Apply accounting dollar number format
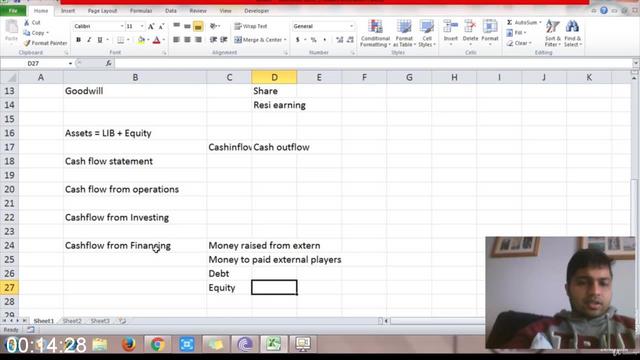The image size is (640, 360). 298,40
